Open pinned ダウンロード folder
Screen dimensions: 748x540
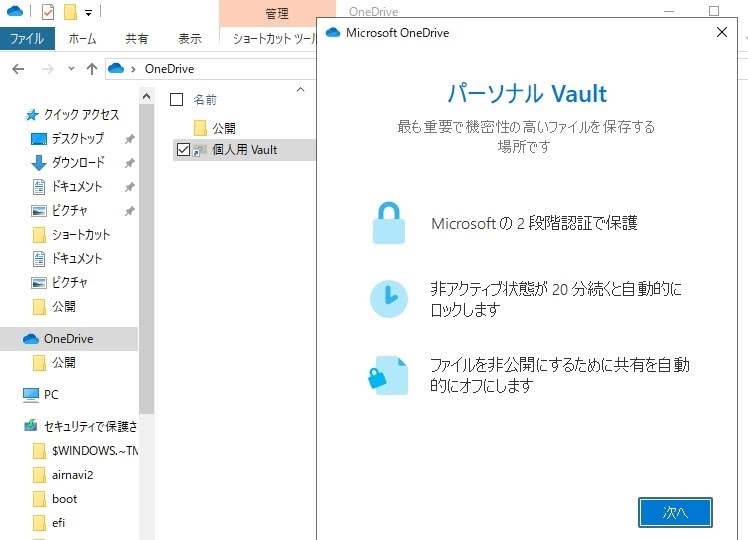[78, 162]
